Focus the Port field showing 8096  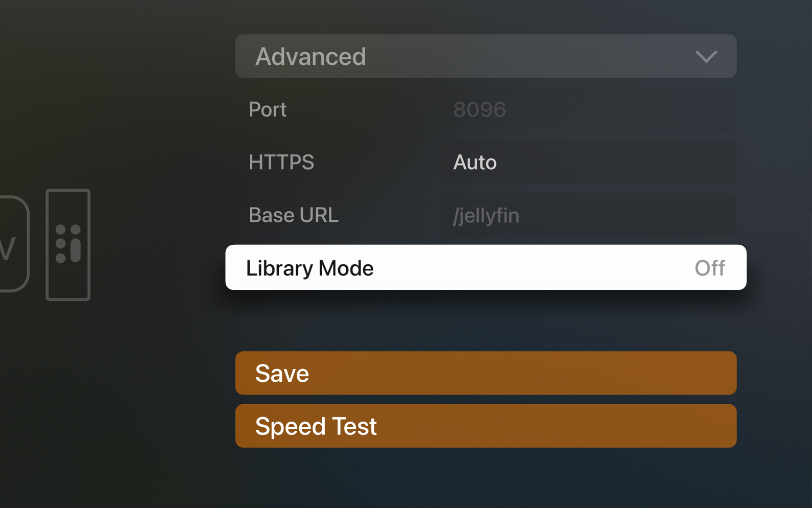(x=587, y=109)
